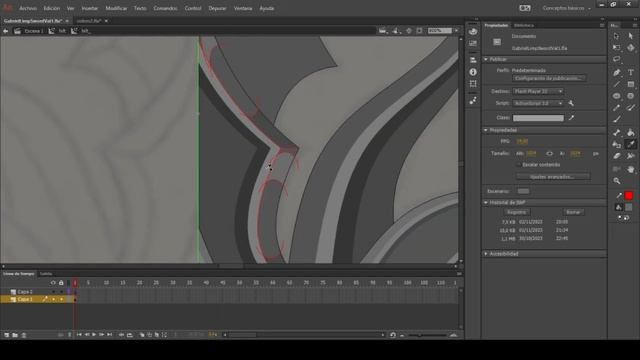Select the Pen tool
Screen dimensions: 640x360
tap(616, 73)
